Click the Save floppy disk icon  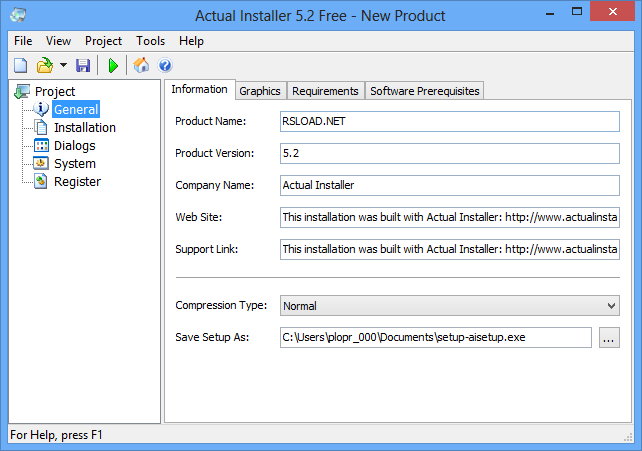pyautogui.click(x=83, y=65)
